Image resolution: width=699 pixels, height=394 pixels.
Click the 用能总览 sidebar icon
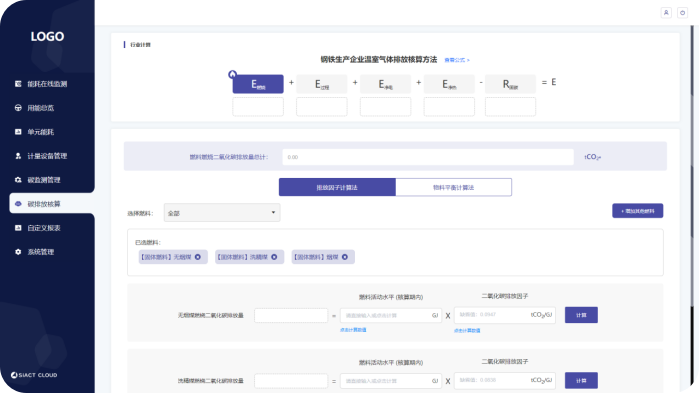click(x=18, y=108)
